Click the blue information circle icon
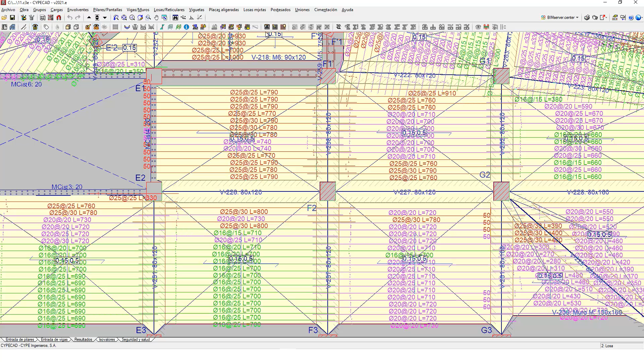Viewport: 644px width, 362px height. [186, 27]
